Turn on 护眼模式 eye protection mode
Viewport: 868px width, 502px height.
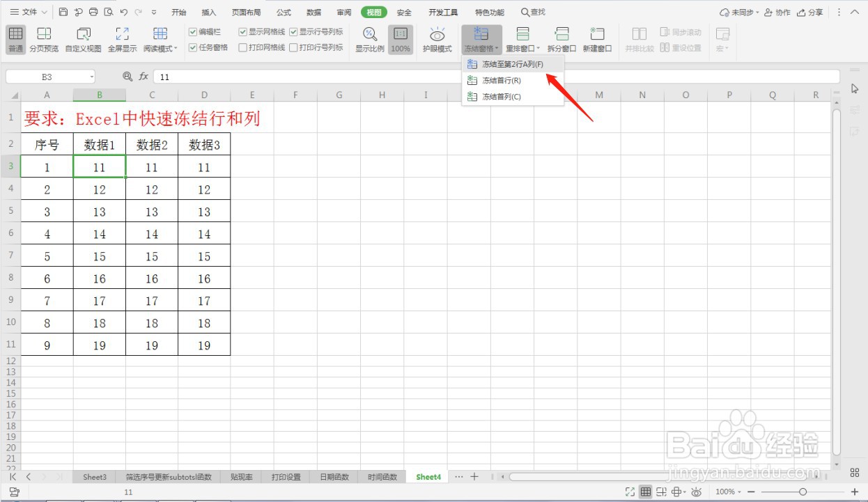click(437, 40)
